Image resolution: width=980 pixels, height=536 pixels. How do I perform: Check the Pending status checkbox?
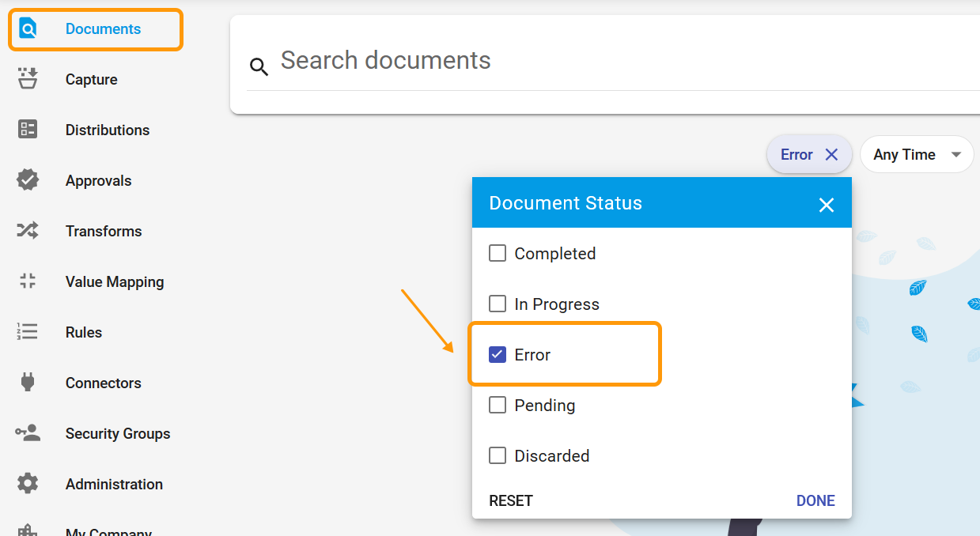(498, 405)
